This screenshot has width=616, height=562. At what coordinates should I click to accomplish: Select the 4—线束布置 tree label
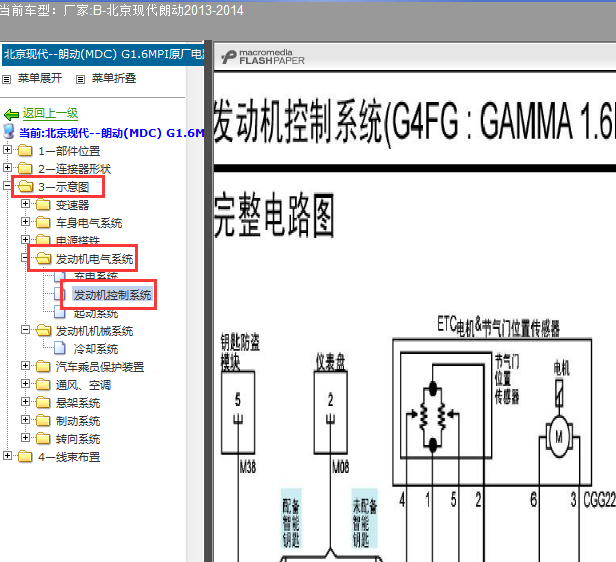pos(69,457)
